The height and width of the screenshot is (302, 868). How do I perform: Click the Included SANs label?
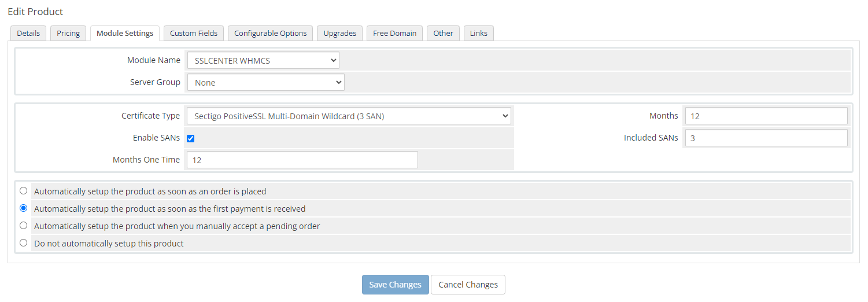(651, 138)
